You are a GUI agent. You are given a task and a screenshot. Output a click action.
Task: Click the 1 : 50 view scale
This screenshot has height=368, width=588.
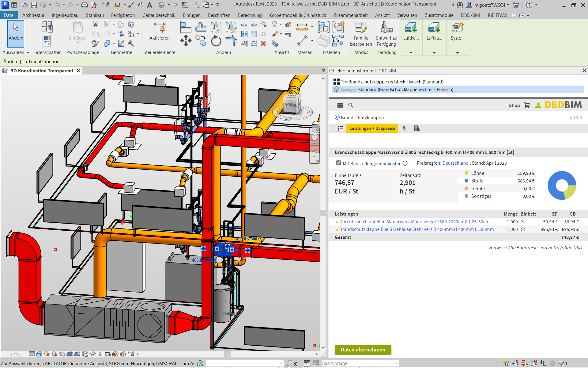pyautogui.click(x=15, y=354)
